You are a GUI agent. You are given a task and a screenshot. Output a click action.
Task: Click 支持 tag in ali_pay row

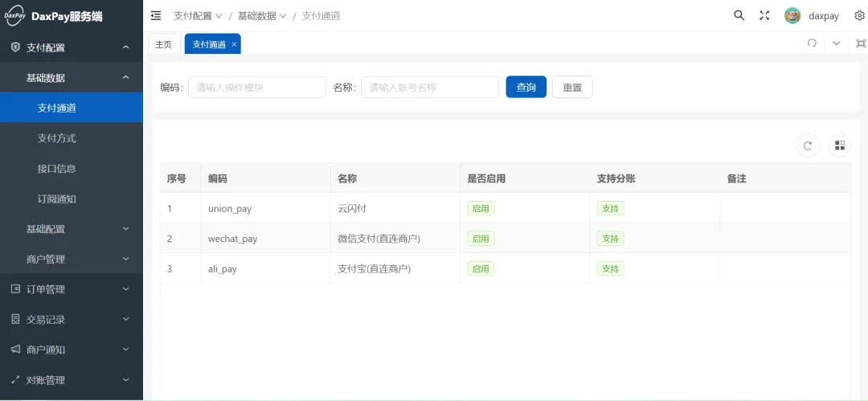611,268
